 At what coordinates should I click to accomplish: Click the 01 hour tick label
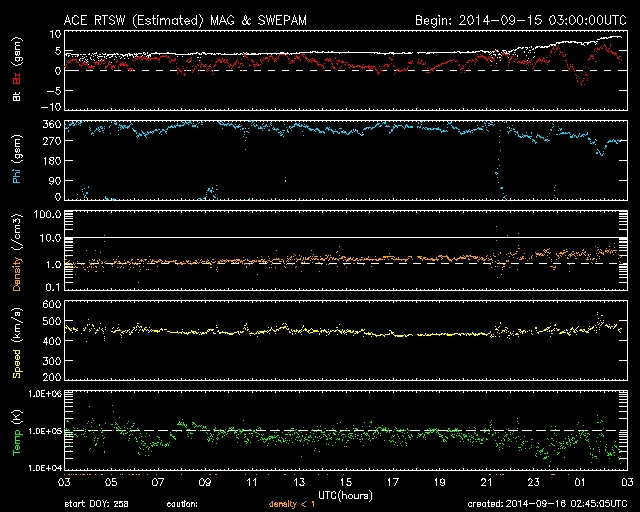pos(580,482)
